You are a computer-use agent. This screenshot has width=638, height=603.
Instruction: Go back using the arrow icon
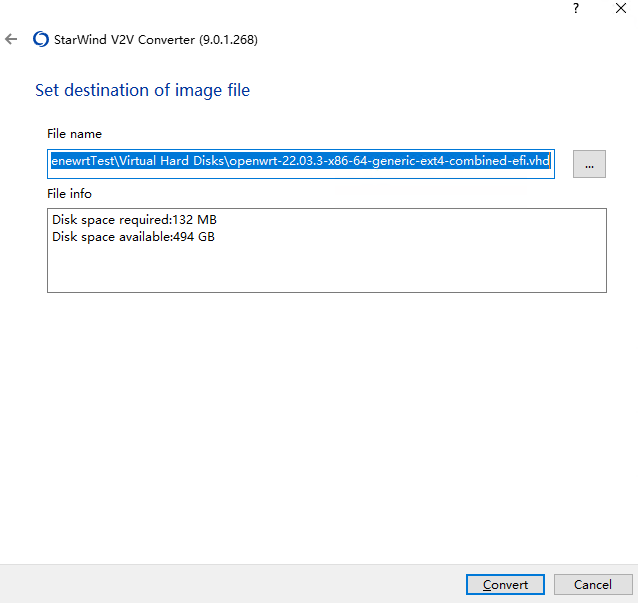pos(11,39)
